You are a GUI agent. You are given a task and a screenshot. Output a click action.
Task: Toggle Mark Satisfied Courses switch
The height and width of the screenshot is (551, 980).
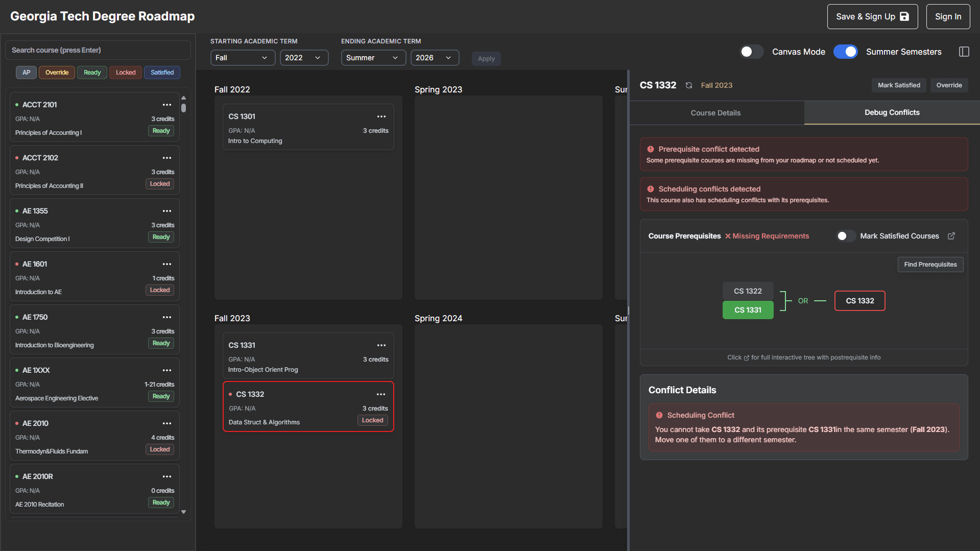[846, 236]
